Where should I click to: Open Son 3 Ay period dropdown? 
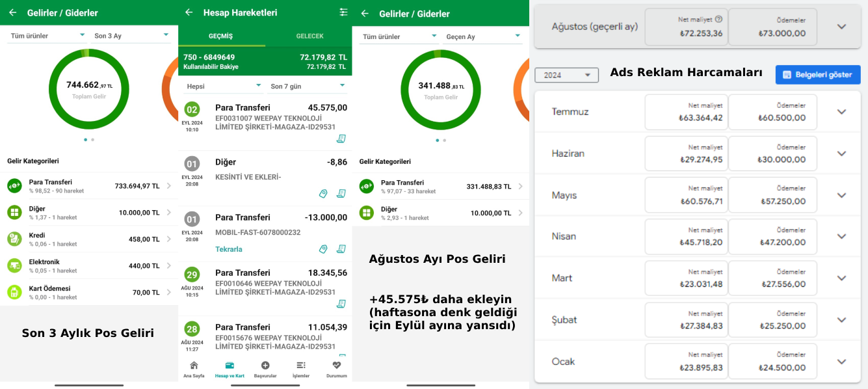131,36
